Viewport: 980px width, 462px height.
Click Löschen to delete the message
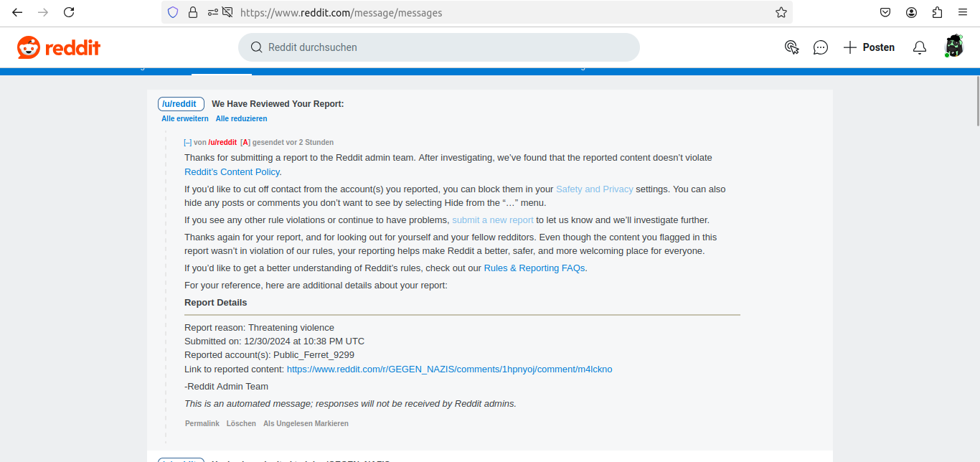coord(241,424)
